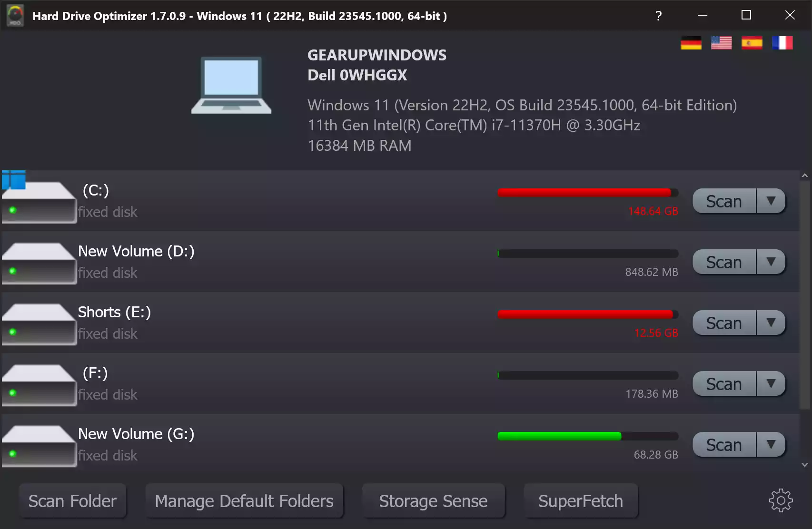This screenshot has width=812, height=529.
Task: Open Scan options arrow for New Volume (D:)
Action: (x=771, y=262)
